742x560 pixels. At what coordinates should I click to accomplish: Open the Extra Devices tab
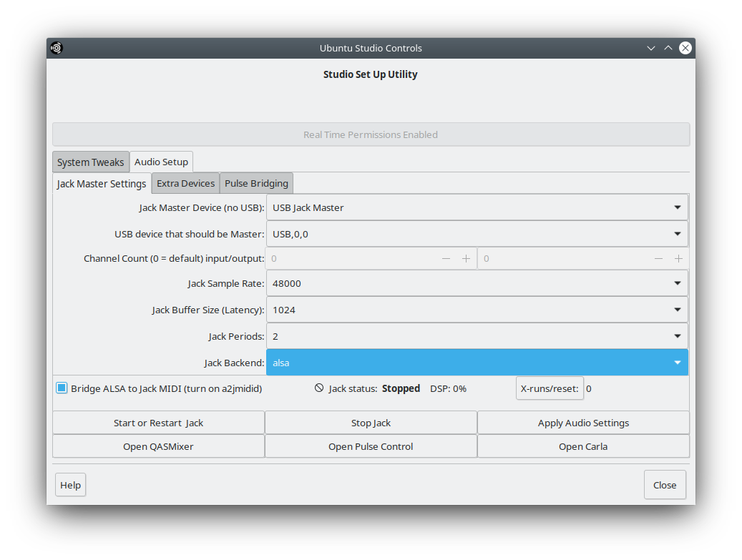pyautogui.click(x=185, y=183)
